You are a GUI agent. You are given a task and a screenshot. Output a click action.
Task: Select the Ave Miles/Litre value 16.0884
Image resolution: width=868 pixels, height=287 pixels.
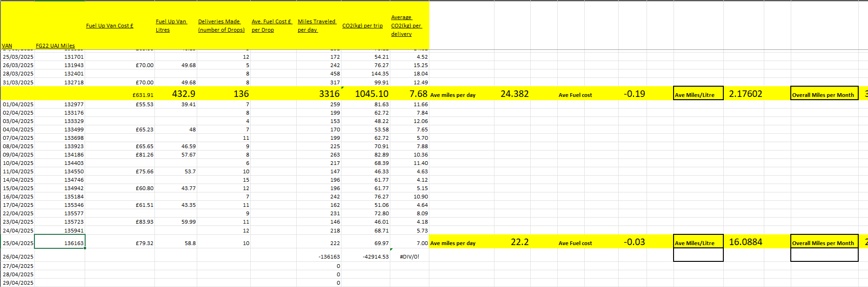[x=745, y=242]
